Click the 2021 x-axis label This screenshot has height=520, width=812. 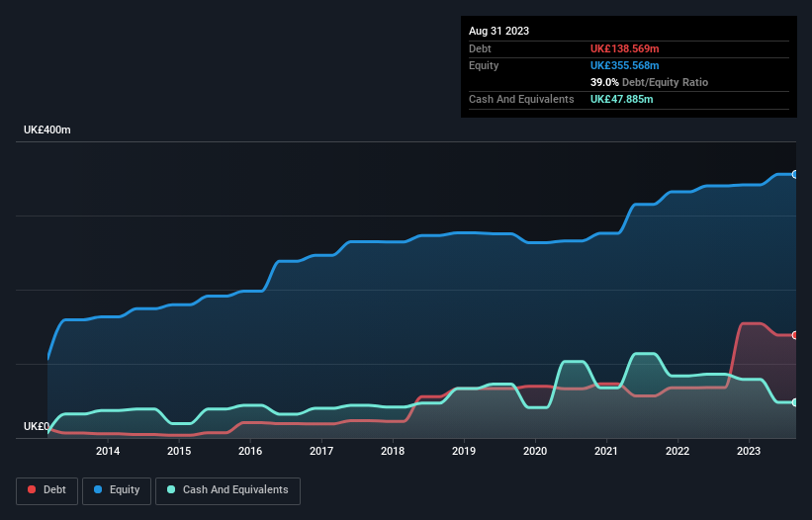(x=606, y=451)
